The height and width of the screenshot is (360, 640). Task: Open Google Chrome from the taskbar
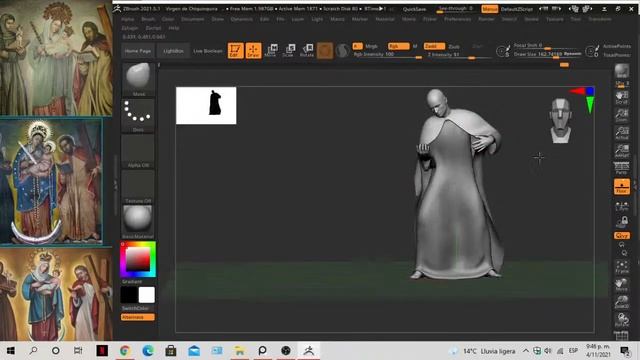point(125,351)
